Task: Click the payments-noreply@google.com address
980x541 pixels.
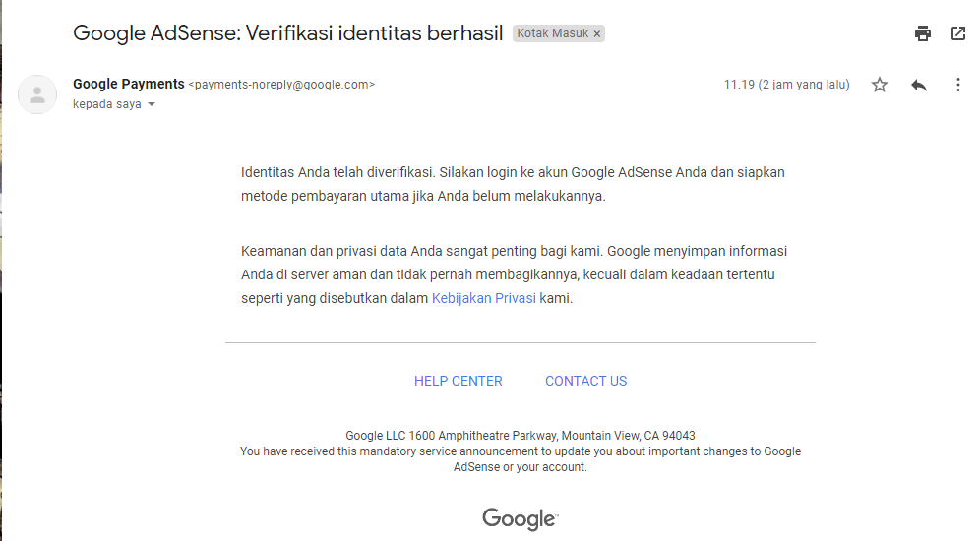Action: coord(281,85)
